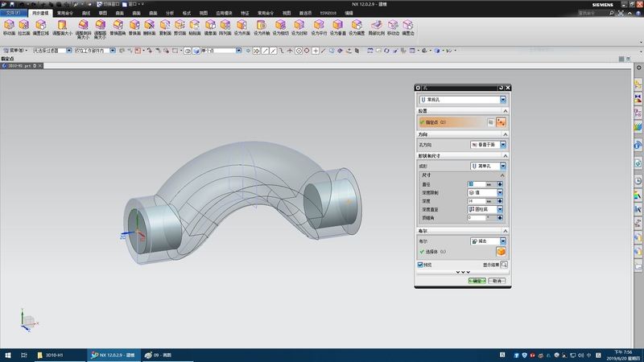This screenshot has height=362, width=644.
Task: Click the sketch section icon beside 指定点
Action: 489,122
